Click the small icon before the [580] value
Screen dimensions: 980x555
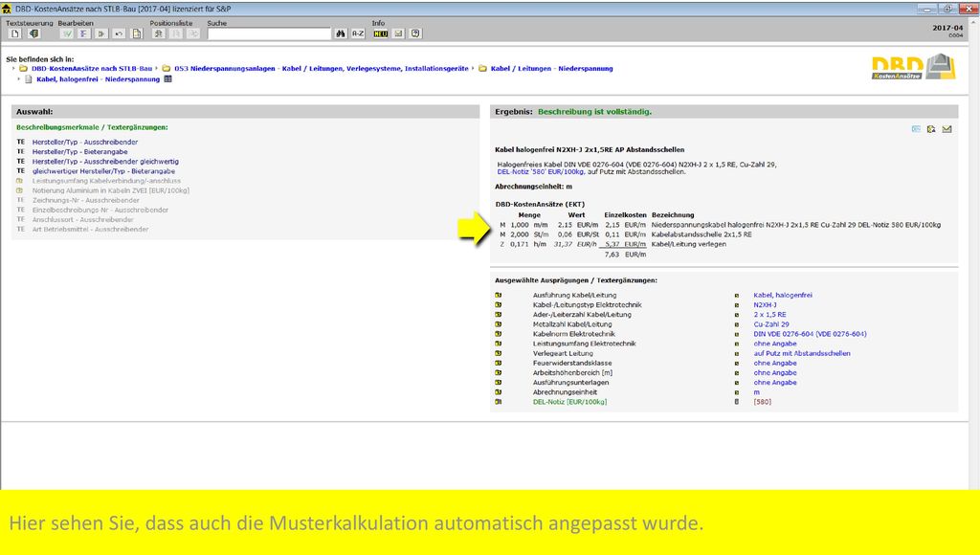pos(737,402)
